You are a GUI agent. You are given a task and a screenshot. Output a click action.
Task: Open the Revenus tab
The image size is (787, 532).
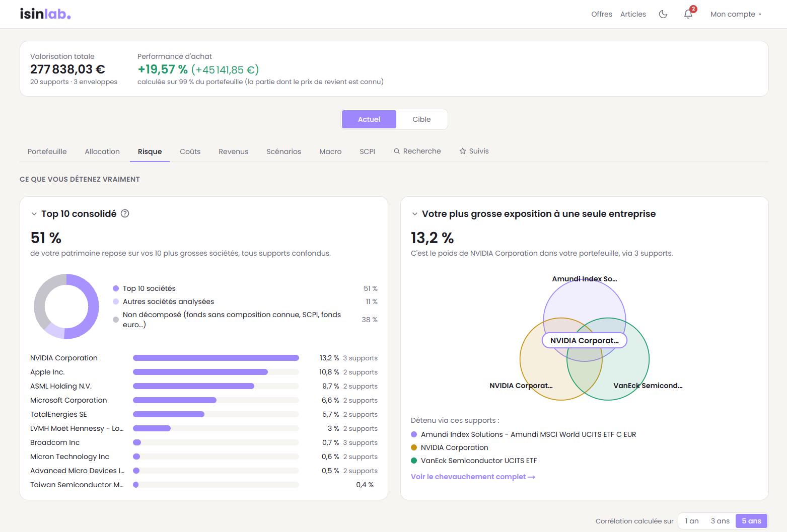coord(234,151)
